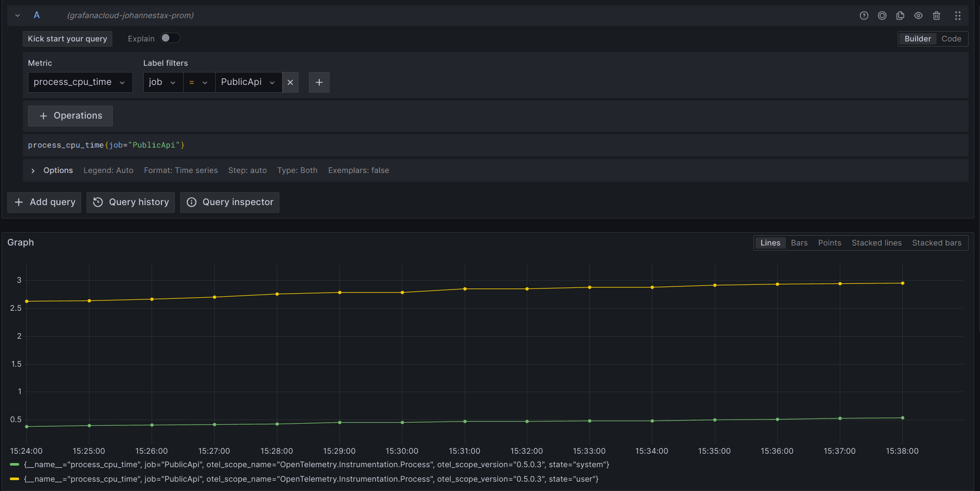Add another operation with the plus button
The image size is (980, 491).
pyautogui.click(x=319, y=82)
